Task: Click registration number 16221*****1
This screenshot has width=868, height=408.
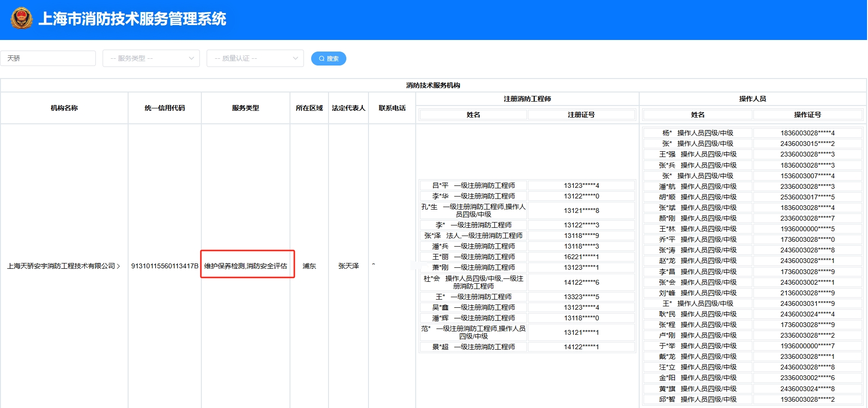Action: pos(581,257)
